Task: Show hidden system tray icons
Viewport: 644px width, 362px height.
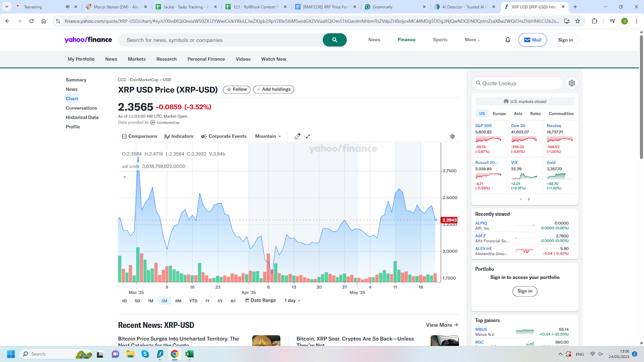Action: coord(560,354)
